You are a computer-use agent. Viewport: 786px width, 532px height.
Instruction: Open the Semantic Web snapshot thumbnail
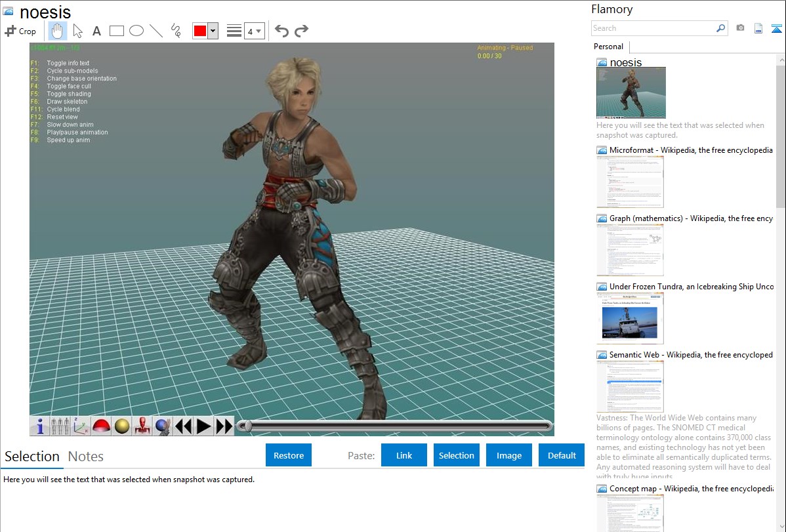click(x=630, y=386)
